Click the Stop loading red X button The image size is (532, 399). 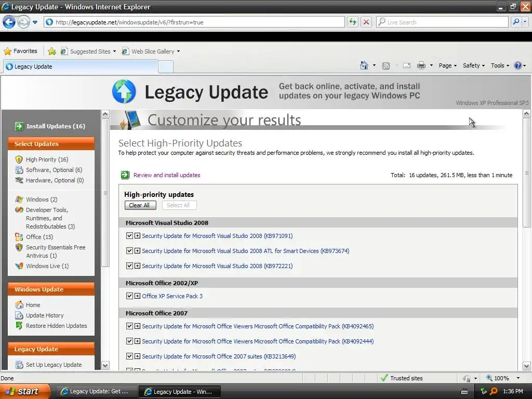click(x=366, y=22)
